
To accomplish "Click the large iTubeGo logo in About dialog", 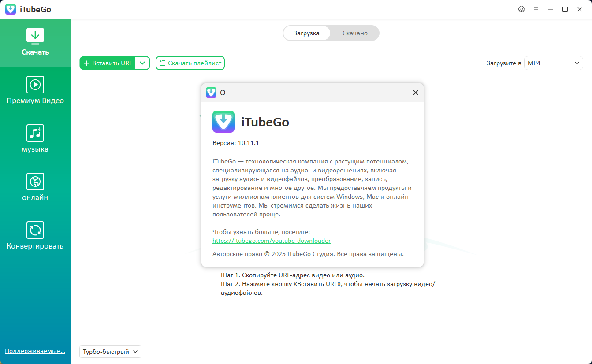I will click(x=223, y=122).
